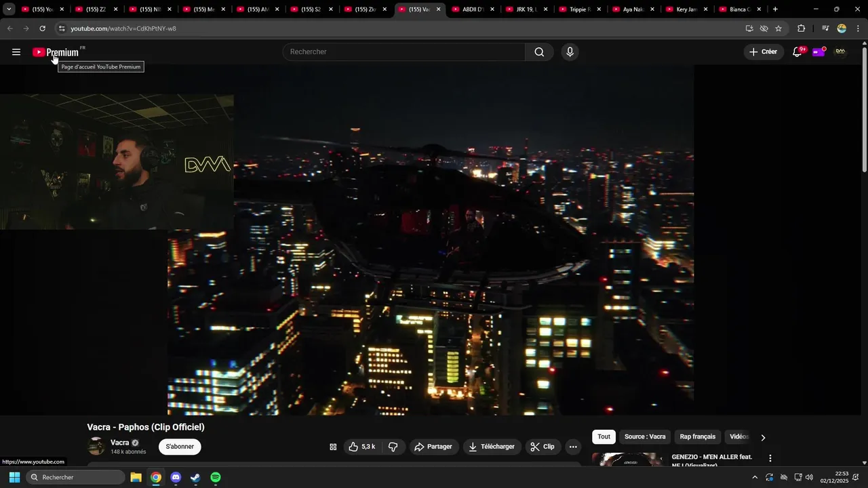Show hidden system tray icons chevron
868x488 pixels.
point(755,477)
